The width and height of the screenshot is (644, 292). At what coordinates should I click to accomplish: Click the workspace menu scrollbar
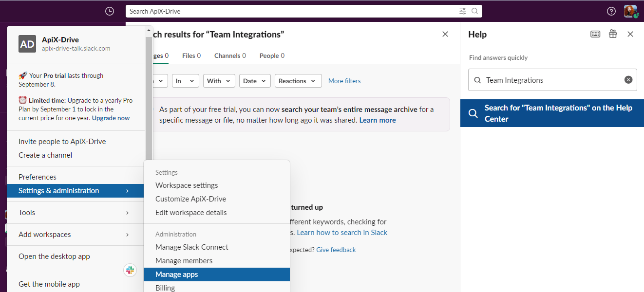[x=149, y=97]
